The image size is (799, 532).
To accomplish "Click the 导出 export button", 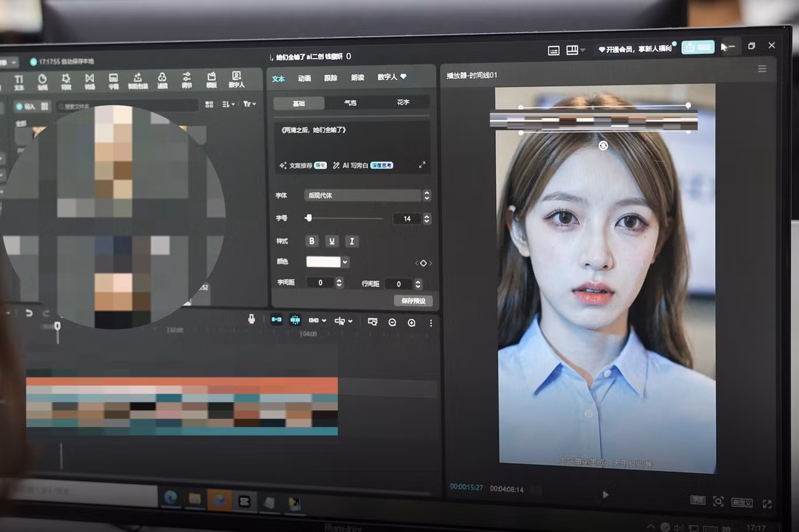I will click(698, 47).
